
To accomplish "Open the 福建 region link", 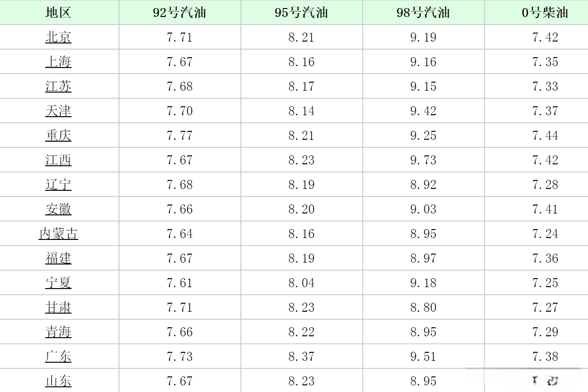I will (59, 258).
